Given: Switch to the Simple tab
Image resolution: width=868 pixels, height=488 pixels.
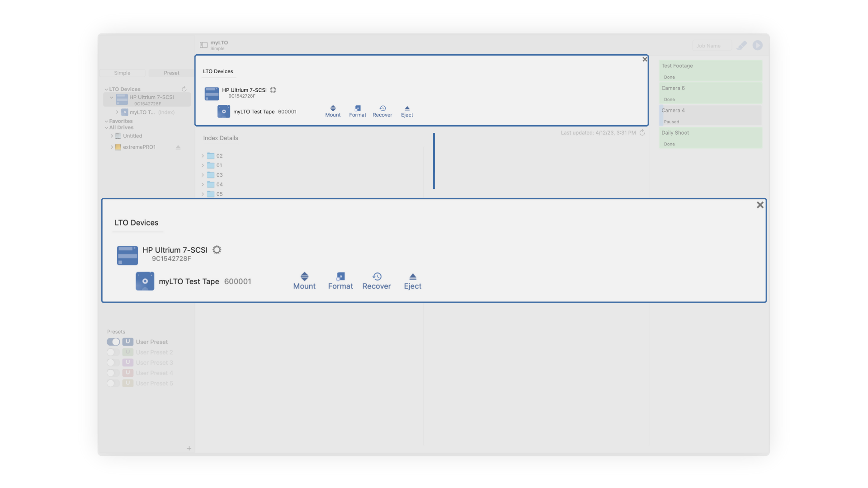Looking at the screenshot, I should pyautogui.click(x=122, y=73).
